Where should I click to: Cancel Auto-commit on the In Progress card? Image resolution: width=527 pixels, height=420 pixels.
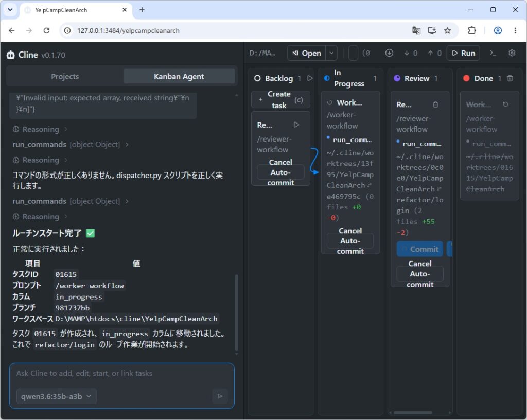[350, 241]
